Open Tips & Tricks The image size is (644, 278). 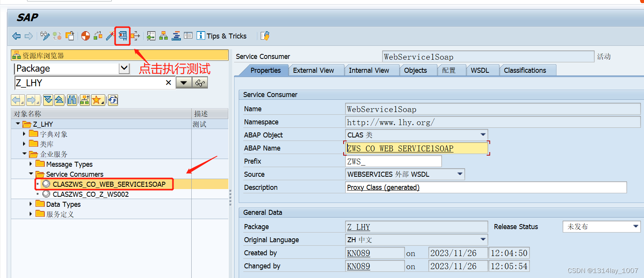click(222, 36)
